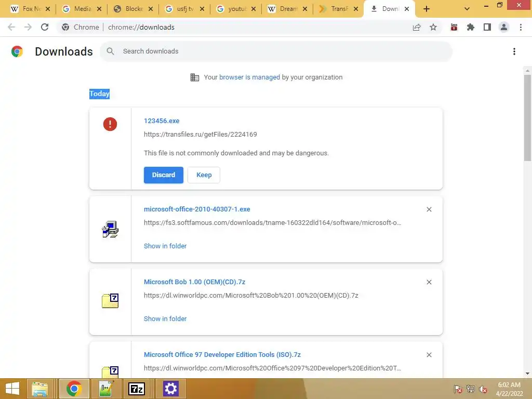Click the winworldpc Office 97 Developer URL

[272, 368]
